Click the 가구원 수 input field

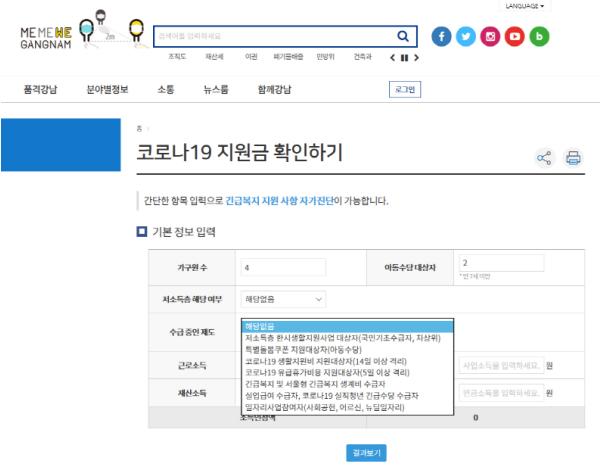[x=283, y=267]
